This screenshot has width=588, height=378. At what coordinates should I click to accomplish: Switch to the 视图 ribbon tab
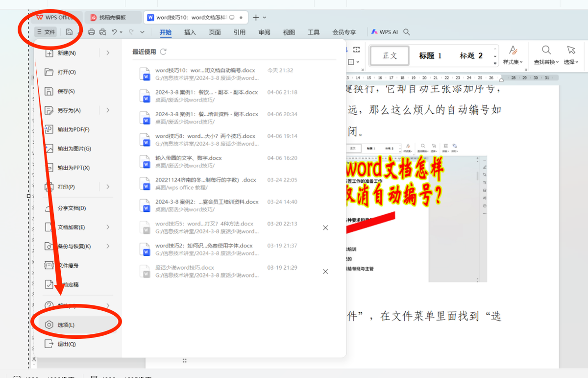pos(289,32)
